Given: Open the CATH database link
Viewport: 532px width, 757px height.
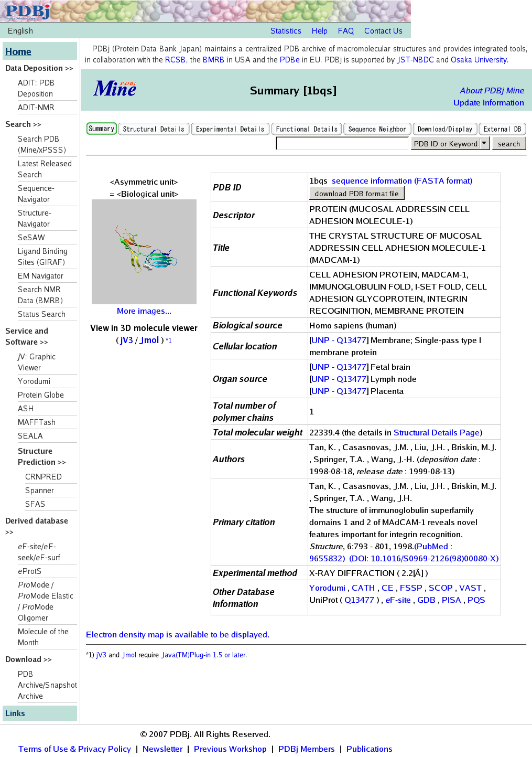Looking at the screenshot, I should click(363, 588).
